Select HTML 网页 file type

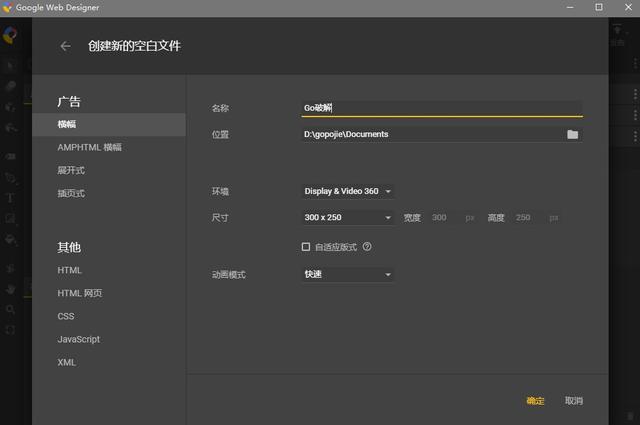click(80, 293)
